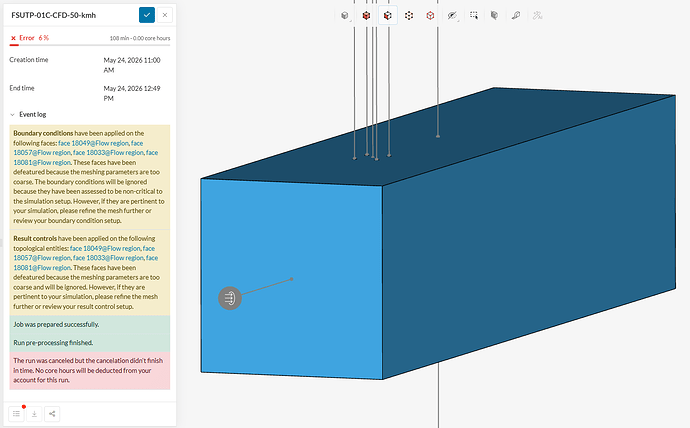Click the magic wand tool icon

pyautogui.click(x=537, y=16)
